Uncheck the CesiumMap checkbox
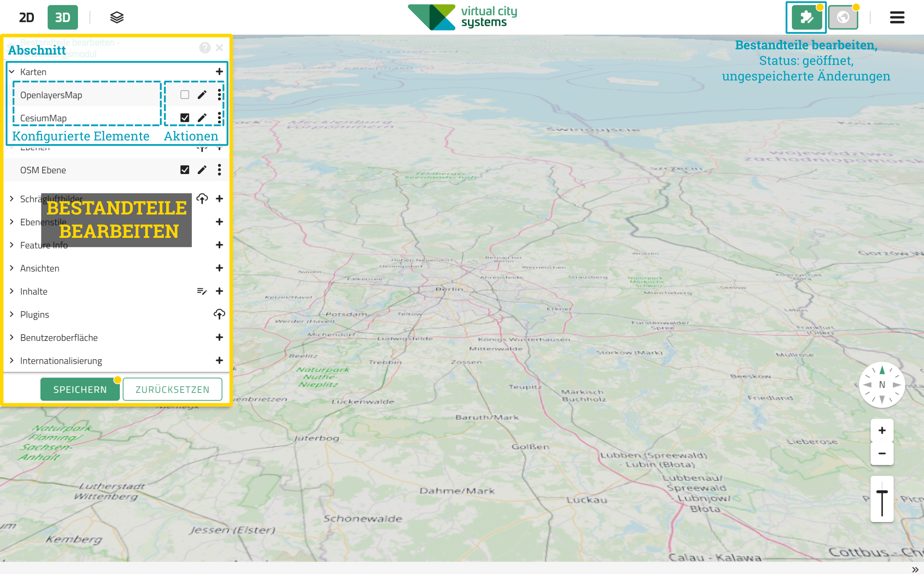The width and height of the screenshot is (924, 574). click(x=185, y=118)
